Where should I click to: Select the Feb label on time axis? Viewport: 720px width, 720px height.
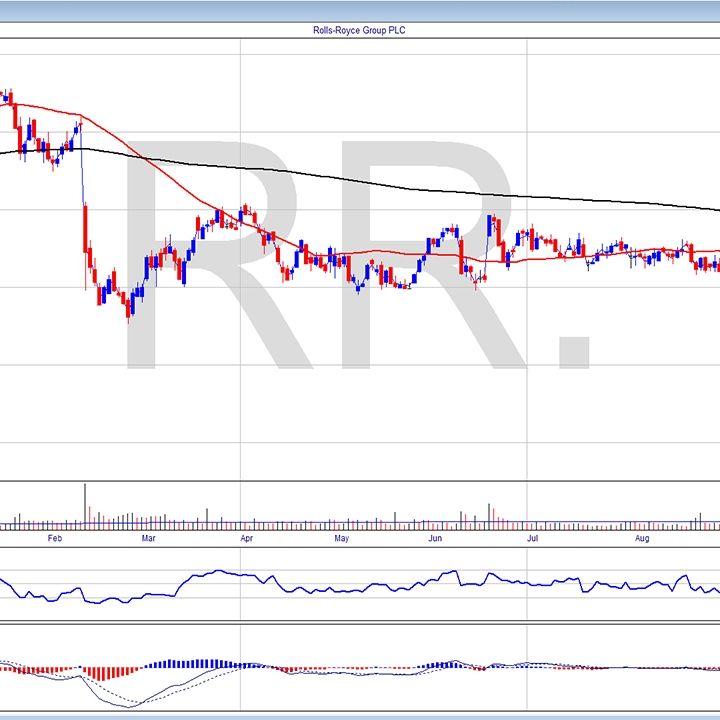tap(55, 539)
